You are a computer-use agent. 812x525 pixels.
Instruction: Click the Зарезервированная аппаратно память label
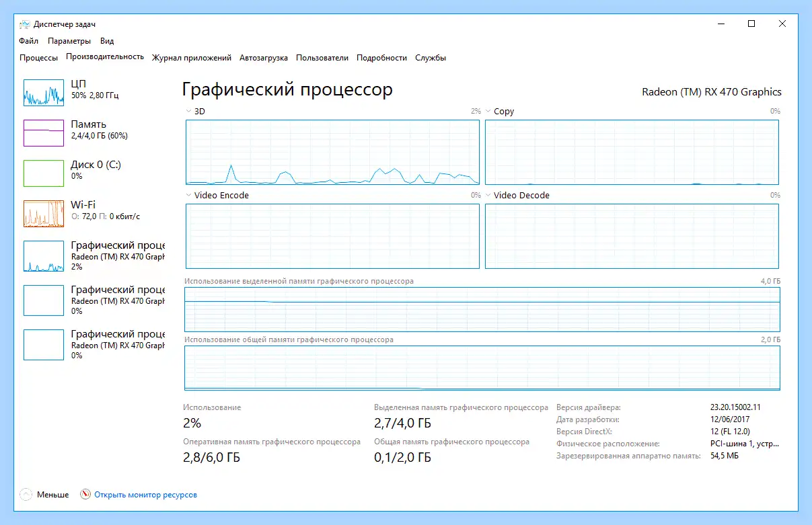628,456
